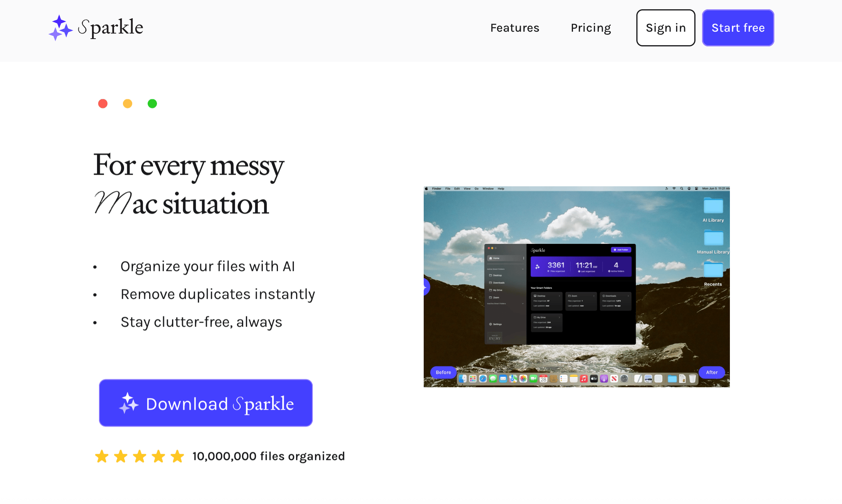842x504 pixels.
Task: Open System Settings from the Dock
Action: (x=624, y=379)
